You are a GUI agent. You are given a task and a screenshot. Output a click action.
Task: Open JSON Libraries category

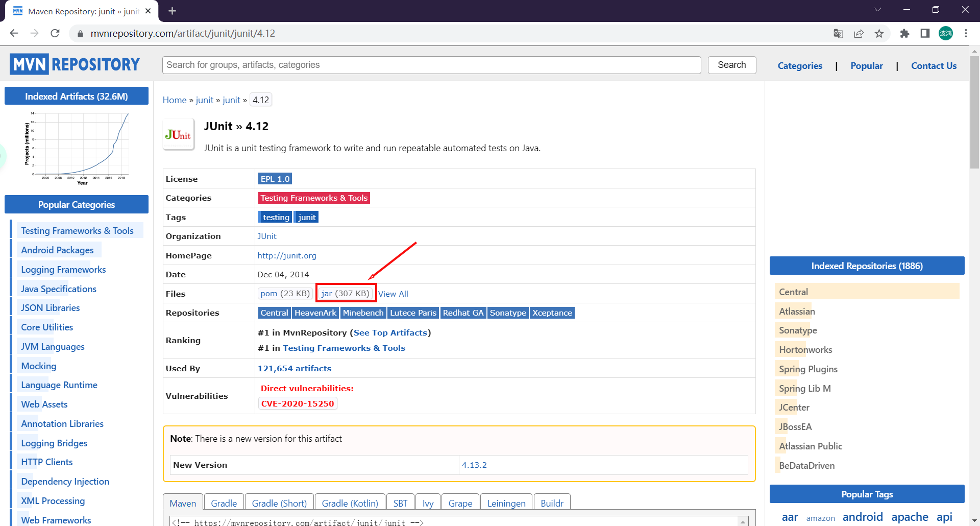coord(50,308)
